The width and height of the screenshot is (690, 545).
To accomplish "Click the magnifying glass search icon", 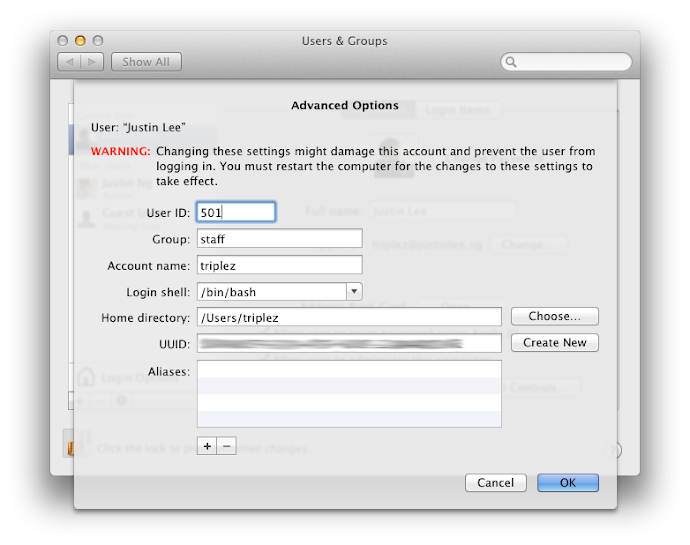I will pos(511,62).
